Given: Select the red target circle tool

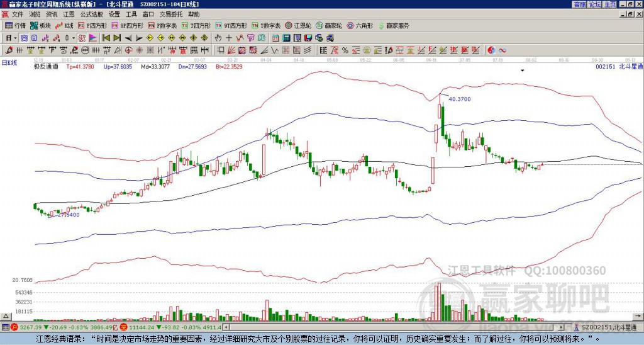Looking at the screenshot, I should pos(128,50).
